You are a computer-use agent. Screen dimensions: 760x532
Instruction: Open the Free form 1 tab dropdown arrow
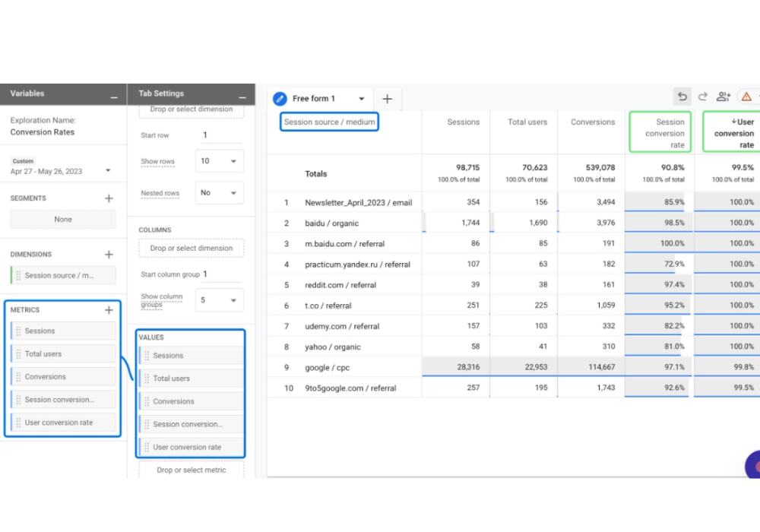tap(363, 98)
